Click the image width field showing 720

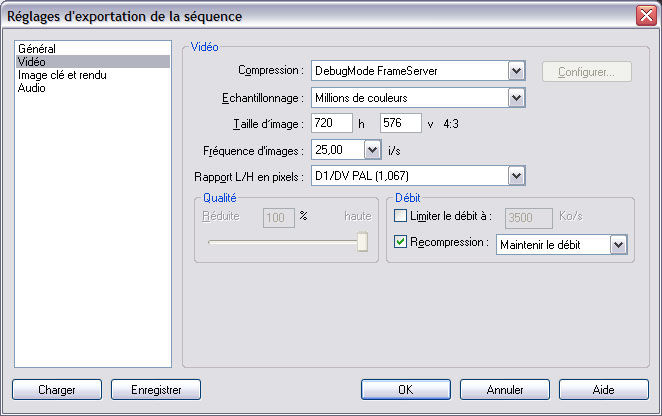(332, 123)
